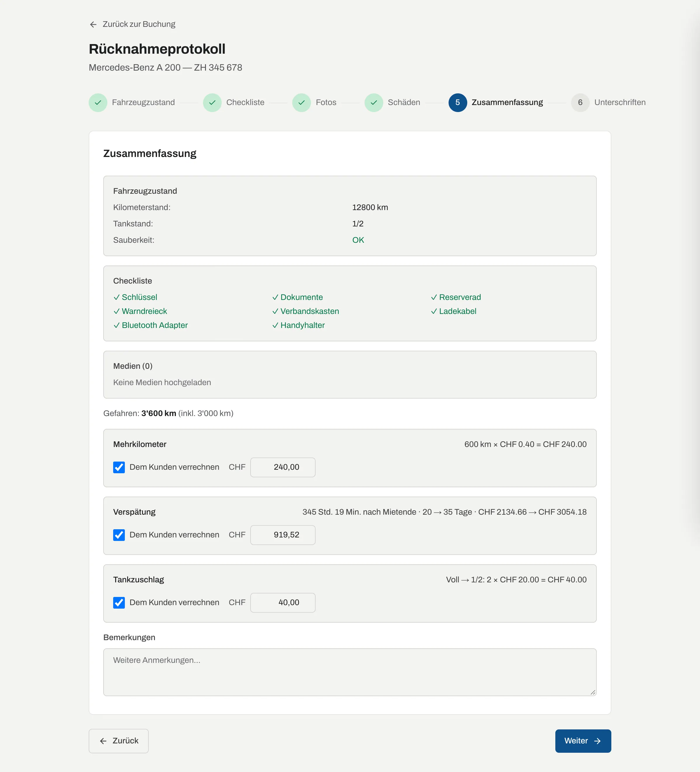Click the Weiter button
Viewport: 700px width, 772px height.
pos(583,741)
